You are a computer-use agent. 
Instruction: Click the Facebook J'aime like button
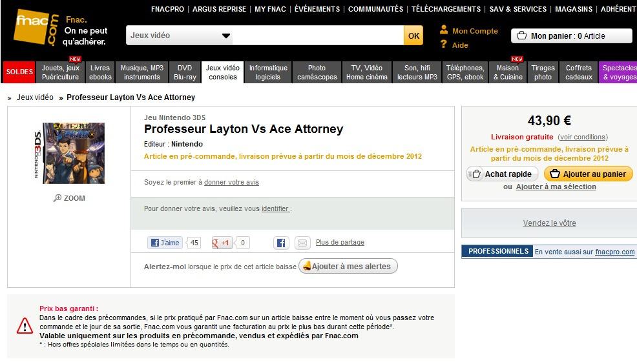165,243
